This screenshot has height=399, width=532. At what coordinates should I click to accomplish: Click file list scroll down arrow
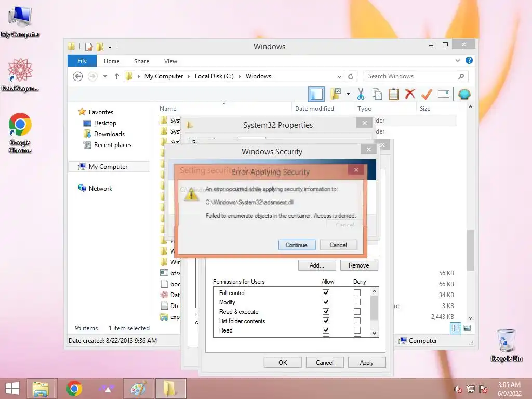pyautogui.click(x=470, y=318)
